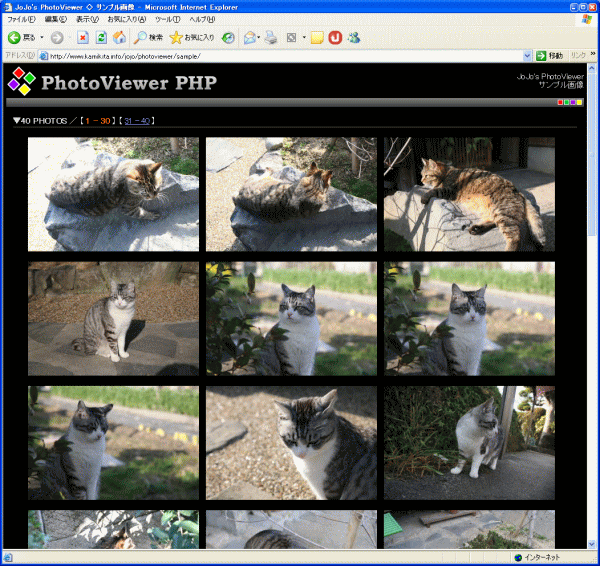This screenshot has height=566, width=600.
Task: Open the ツール(T) menu
Action: click(x=168, y=19)
